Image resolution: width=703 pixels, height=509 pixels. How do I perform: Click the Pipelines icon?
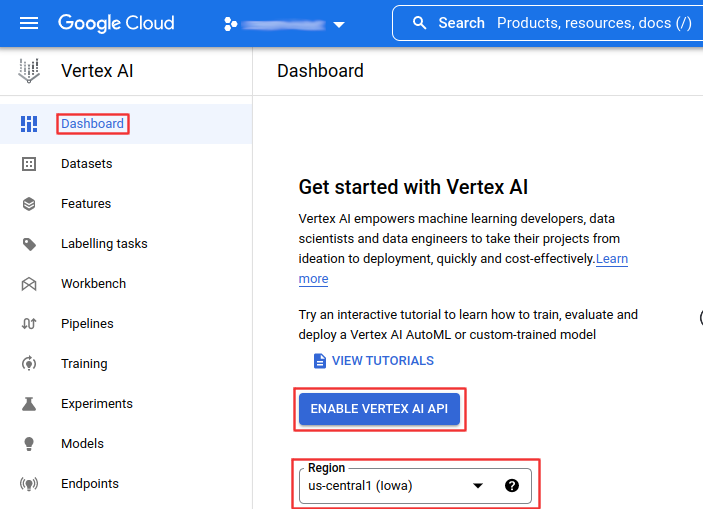pyautogui.click(x=29, y=324)
